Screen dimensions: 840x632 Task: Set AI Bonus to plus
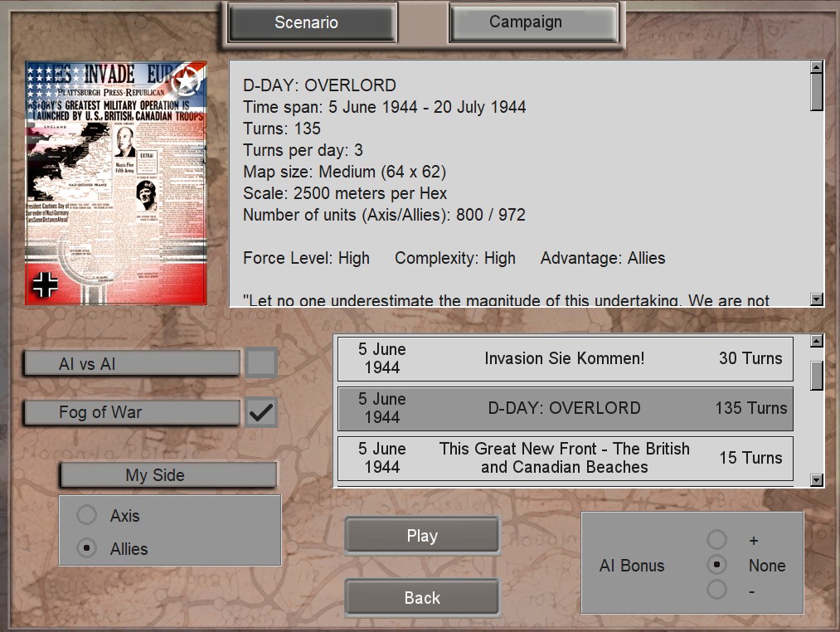[x=716, y=540]
